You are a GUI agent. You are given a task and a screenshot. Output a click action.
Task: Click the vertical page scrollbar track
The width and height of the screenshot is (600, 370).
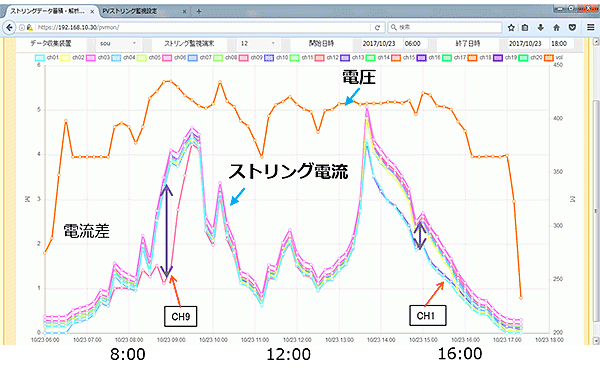(x=596, y=191)
